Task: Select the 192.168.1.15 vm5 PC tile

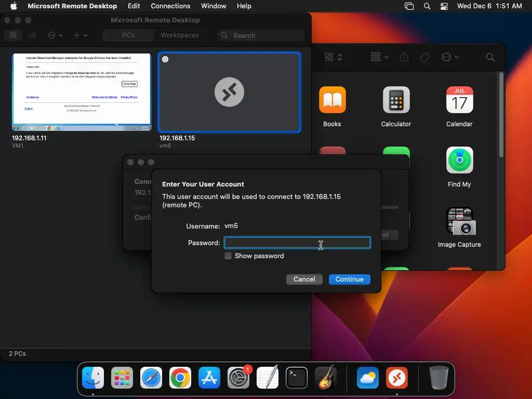Action: (x=229, y=92)
